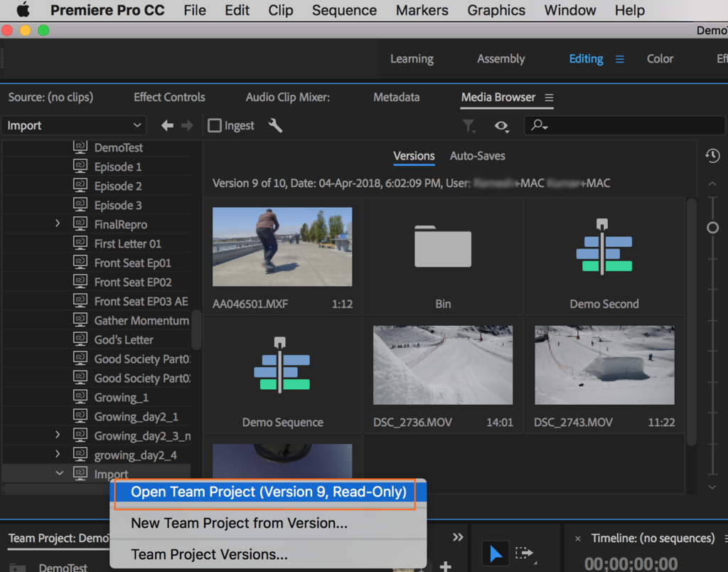Enable the Ingest checkbox
This screenshot has height=572, width=728.
[x=215, y=126]
